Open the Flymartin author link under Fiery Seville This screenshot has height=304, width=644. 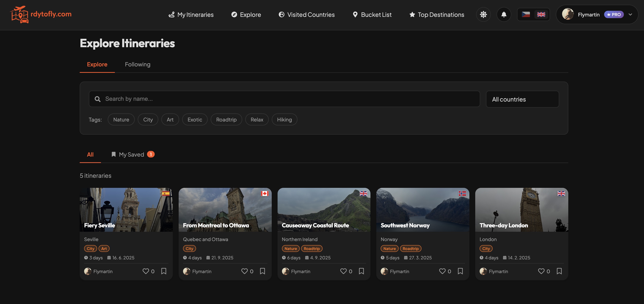[103, 271]
